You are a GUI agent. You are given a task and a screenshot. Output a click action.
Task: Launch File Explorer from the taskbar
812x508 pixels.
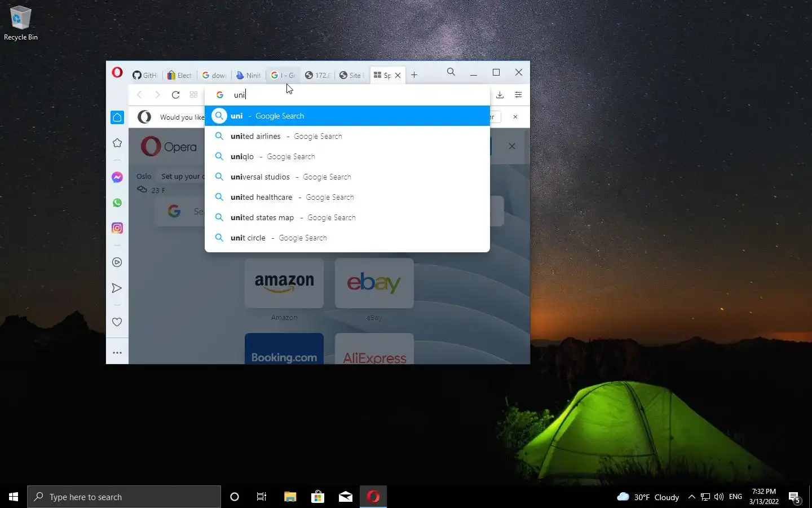click(x=290, y=497)
